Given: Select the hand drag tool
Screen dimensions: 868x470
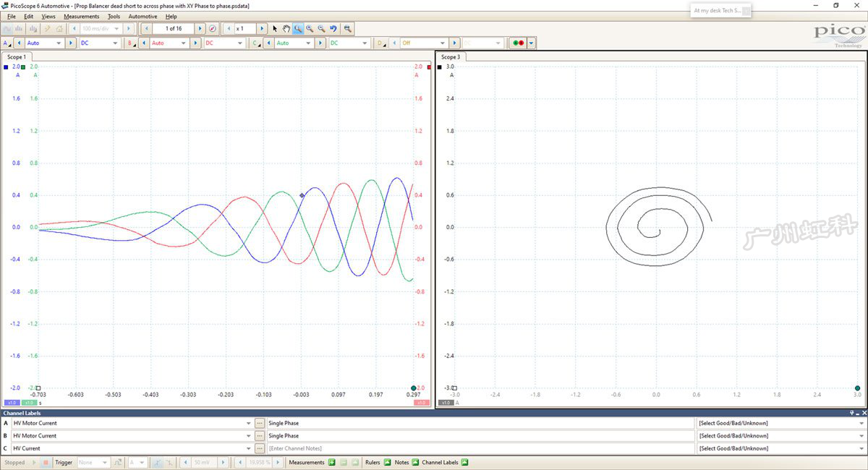Looking at the screenshot, I should 286,29.
